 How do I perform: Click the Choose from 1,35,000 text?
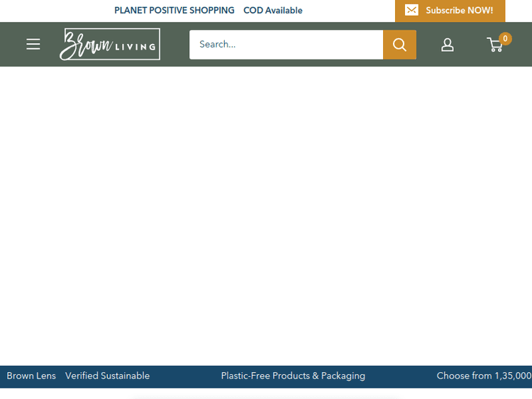click(x=484, y=376)
